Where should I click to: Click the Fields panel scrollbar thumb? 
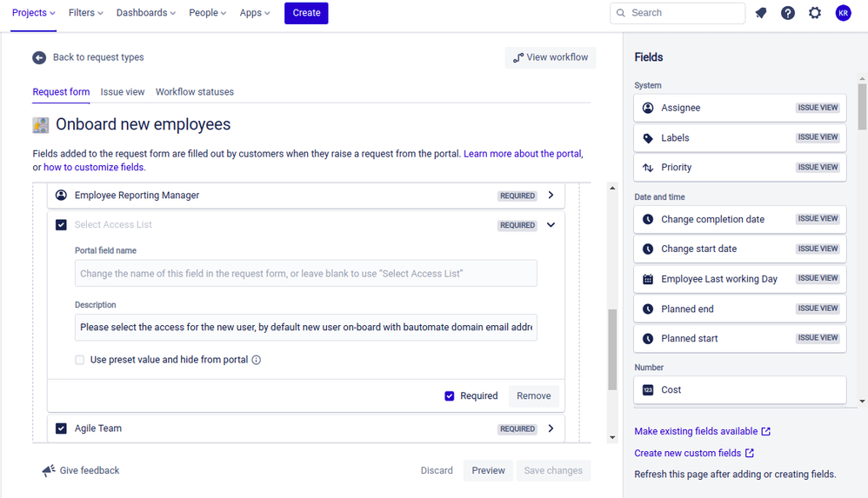tap(862, 107)
